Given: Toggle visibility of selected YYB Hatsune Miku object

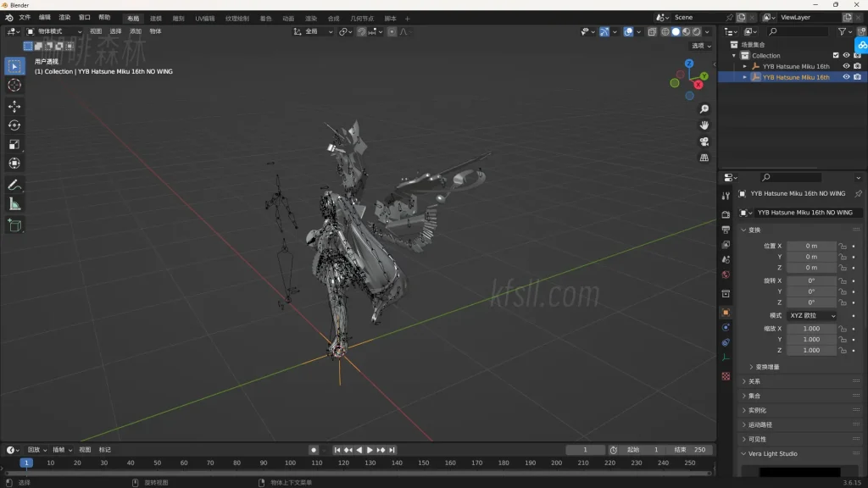Looking at the screenshot, I should [846, 77].
